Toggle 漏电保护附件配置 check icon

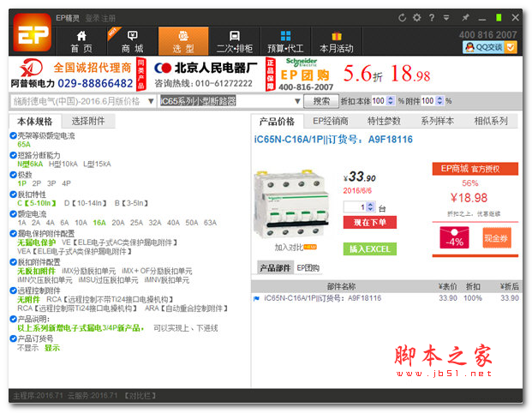coord(13,233)
